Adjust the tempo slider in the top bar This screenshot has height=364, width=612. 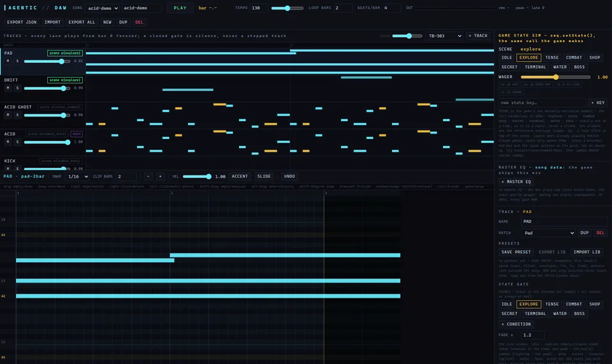tap(288, 8)
